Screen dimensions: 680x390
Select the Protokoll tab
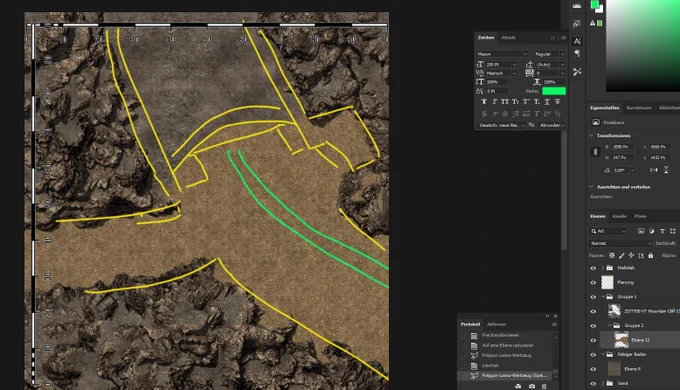(x=470, y=324)
